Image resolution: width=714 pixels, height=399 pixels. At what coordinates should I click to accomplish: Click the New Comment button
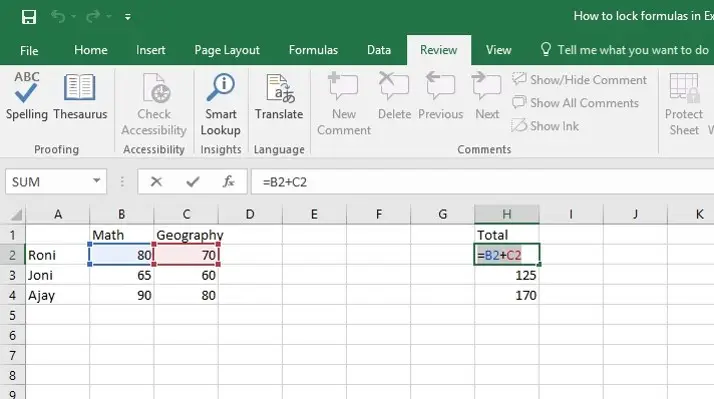point(344,104)
